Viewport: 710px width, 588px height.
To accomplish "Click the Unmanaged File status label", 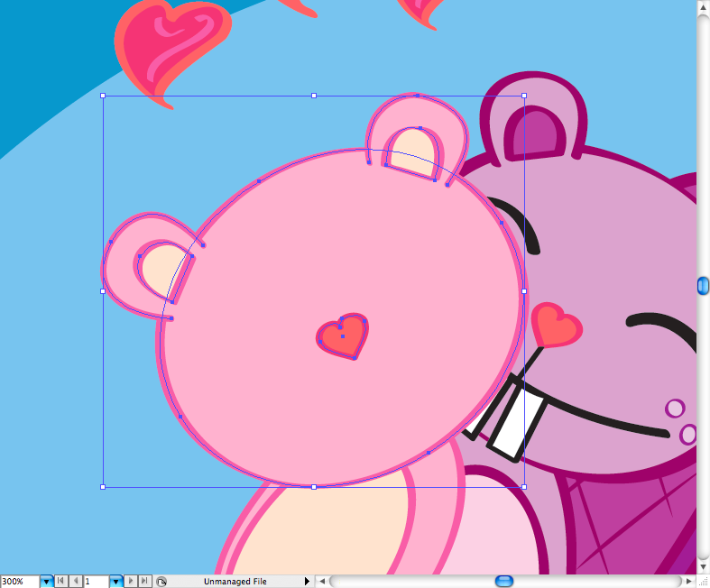I will point(235,582).
